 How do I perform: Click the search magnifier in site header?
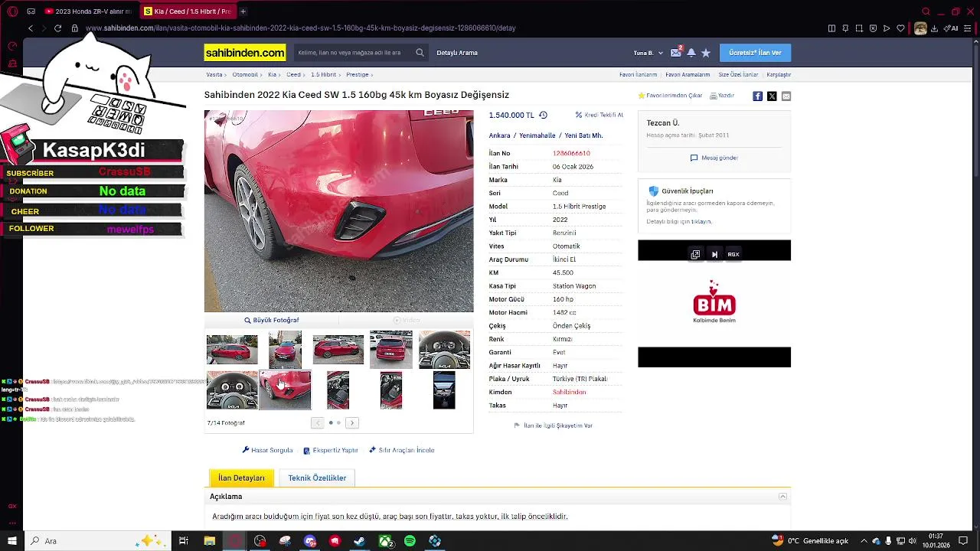pos(420,53)
